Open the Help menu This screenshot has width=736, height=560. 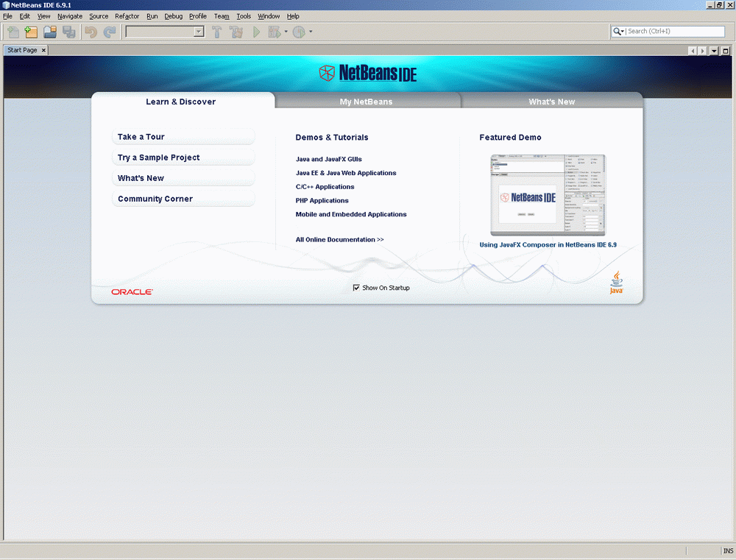click(293, 16)
